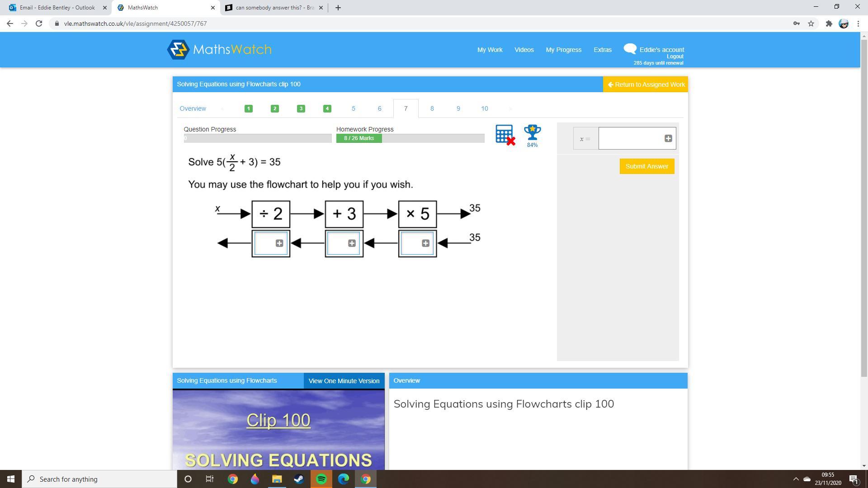This screenshot has height=488, width=868.
Task: Click the Homework Progress bar
Action: pyautogui.click(x=410, y=138)
